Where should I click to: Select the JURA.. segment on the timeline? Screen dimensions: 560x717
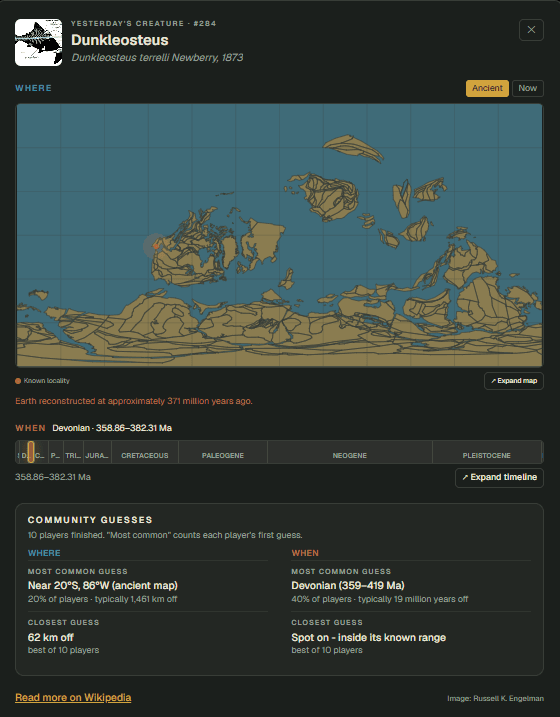click(97, 452)
